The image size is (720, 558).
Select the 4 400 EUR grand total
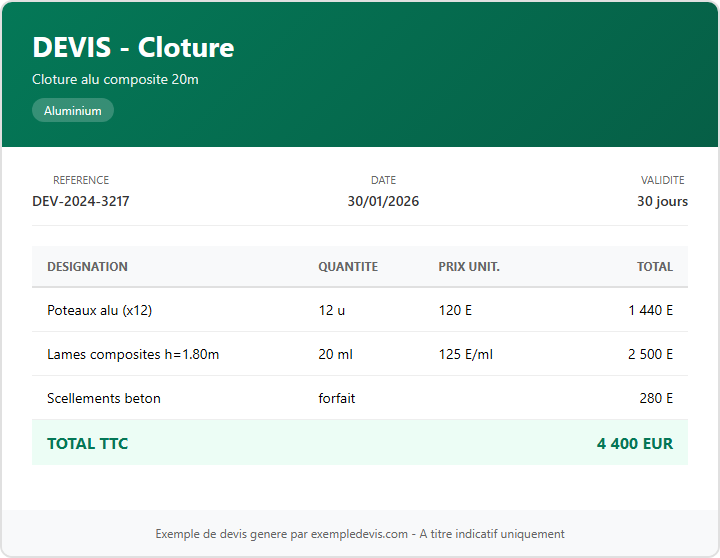click(x=635, y=443)
